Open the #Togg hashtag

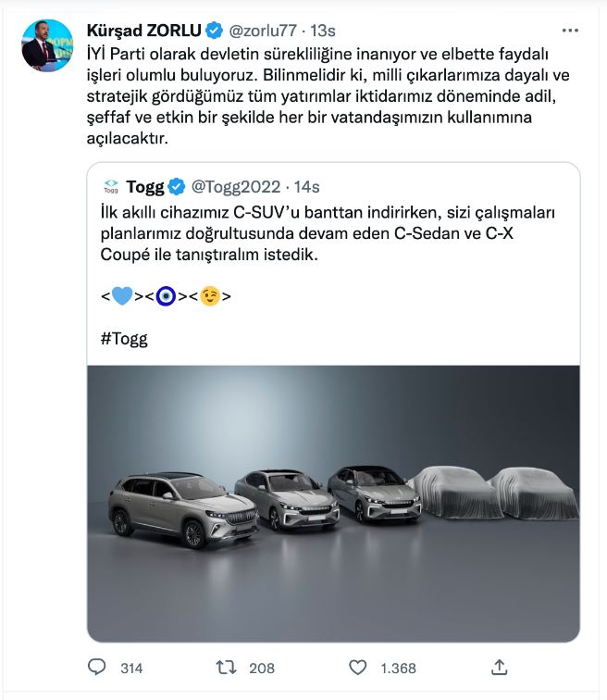tap(123, 338)
